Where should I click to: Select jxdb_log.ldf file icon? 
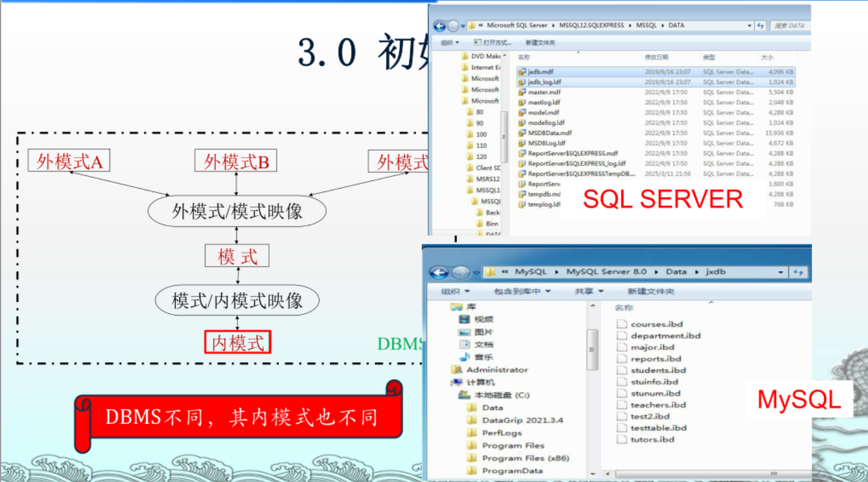click(522, 82)
